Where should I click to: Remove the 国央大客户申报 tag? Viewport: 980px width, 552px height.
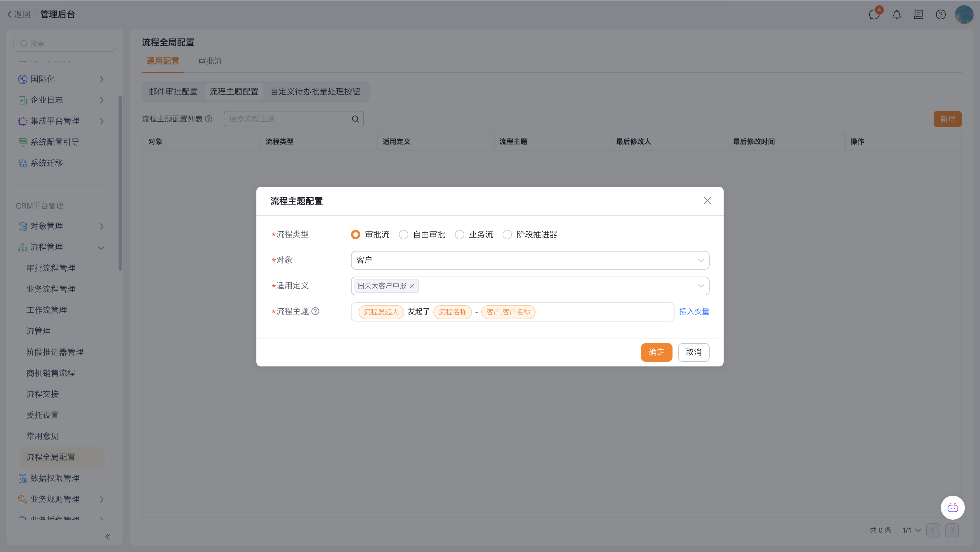412,286
